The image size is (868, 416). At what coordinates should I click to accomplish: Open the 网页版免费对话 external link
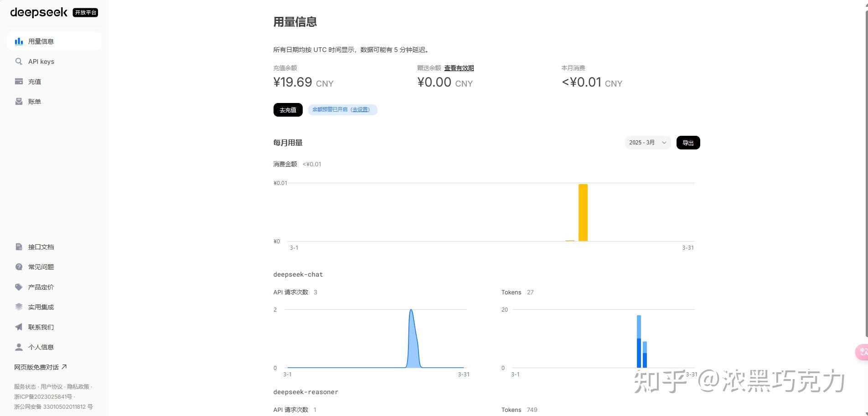click(x=41, y=367)
